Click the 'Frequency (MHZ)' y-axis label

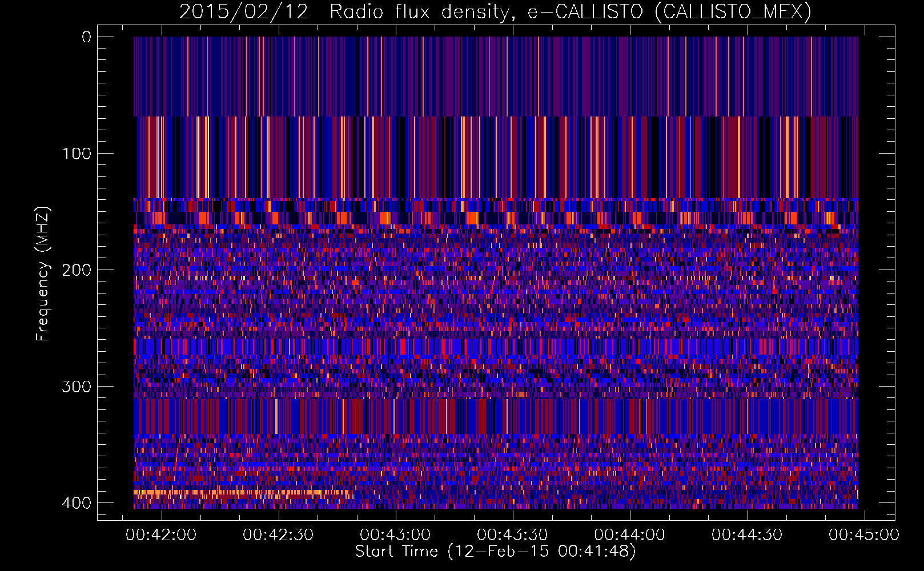[x=43, y=274]
